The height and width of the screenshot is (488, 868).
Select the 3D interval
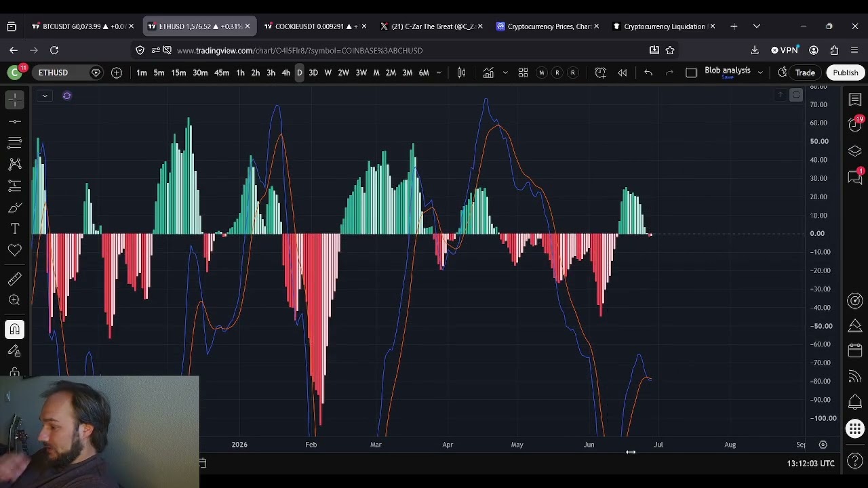pos(313,73)
